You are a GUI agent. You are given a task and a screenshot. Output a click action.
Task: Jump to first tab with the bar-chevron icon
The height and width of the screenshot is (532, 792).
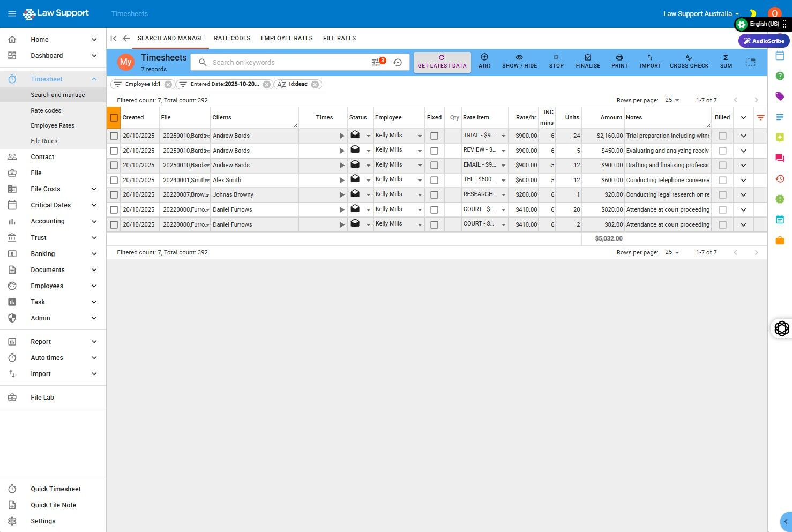(x=114, y=38)
